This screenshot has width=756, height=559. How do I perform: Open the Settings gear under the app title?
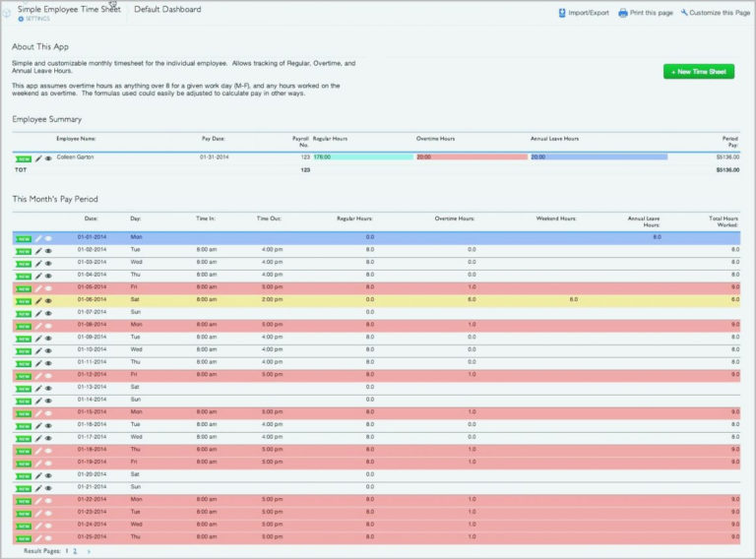coord(21,19)
